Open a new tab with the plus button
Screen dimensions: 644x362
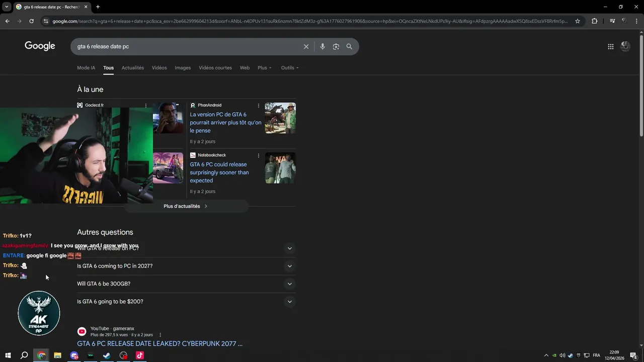coord(98,7)
